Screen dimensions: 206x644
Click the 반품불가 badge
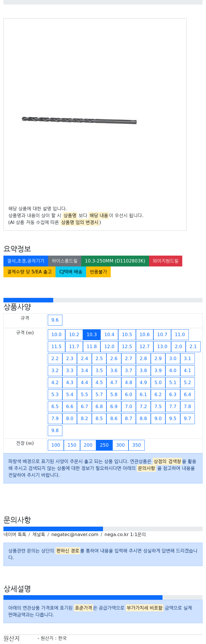point(98,272)
